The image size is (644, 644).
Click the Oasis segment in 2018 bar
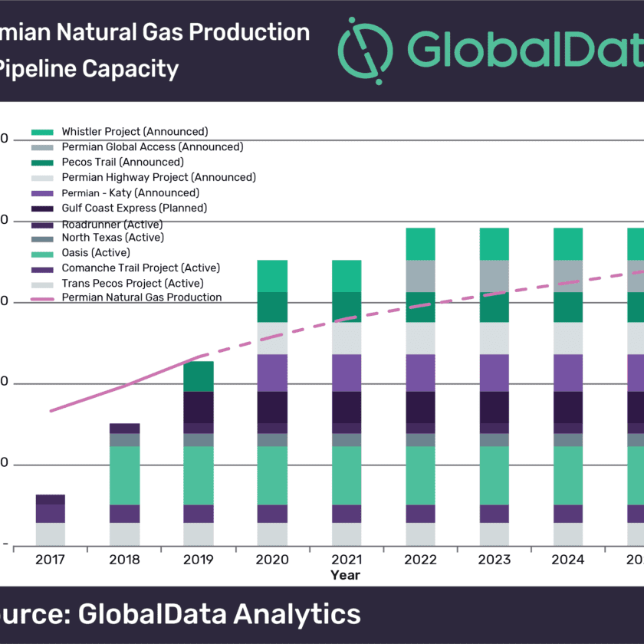[x=124, y=475]
